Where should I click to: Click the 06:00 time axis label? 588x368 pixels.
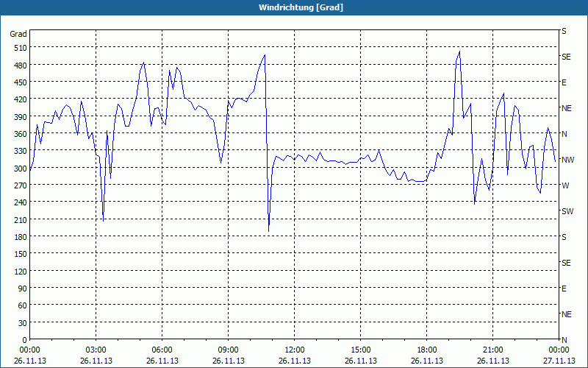click(162, 350)
